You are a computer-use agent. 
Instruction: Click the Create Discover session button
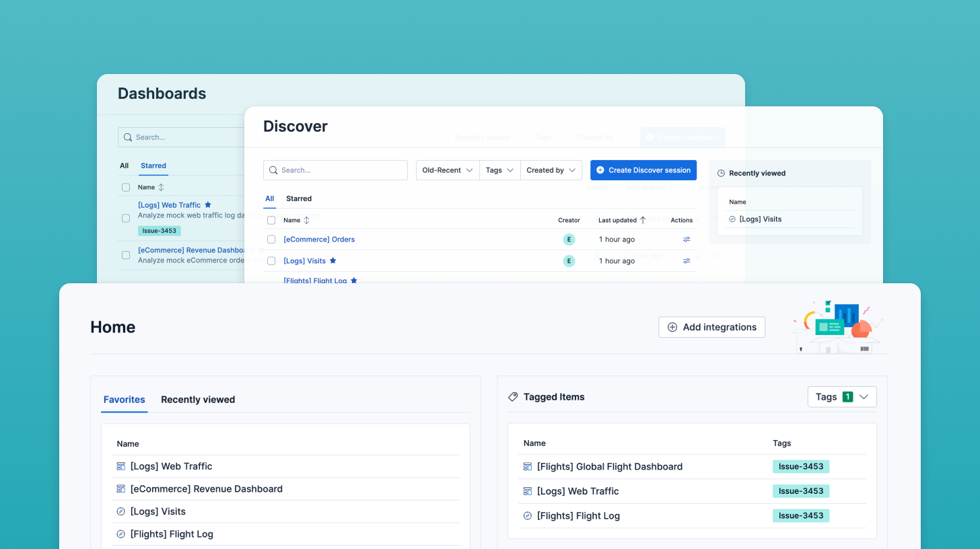pyautogui.click(x=643, y=170)
